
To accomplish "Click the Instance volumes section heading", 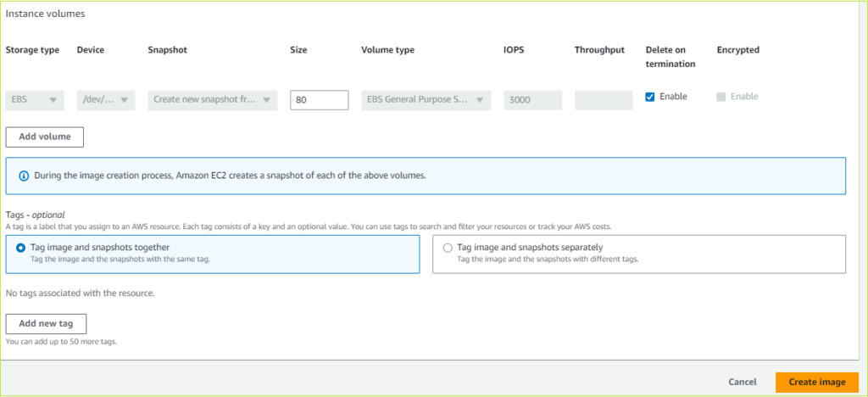I will (x=45, y=14).
